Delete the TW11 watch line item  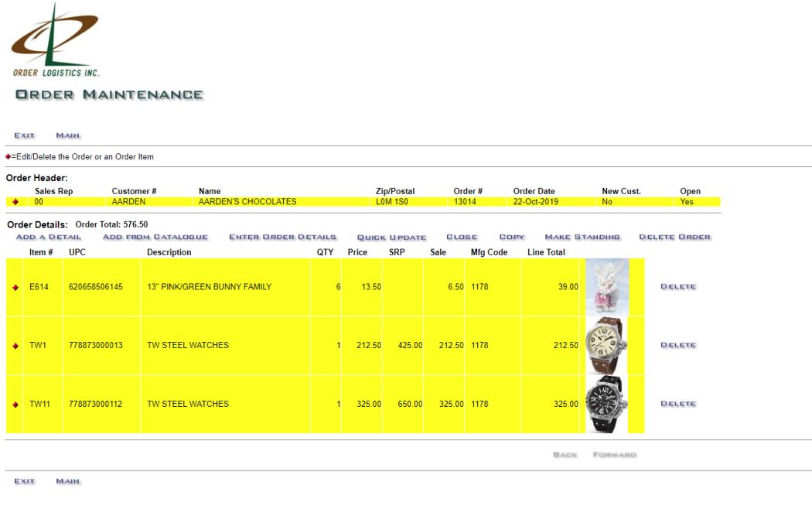click(x=678, y=403)
